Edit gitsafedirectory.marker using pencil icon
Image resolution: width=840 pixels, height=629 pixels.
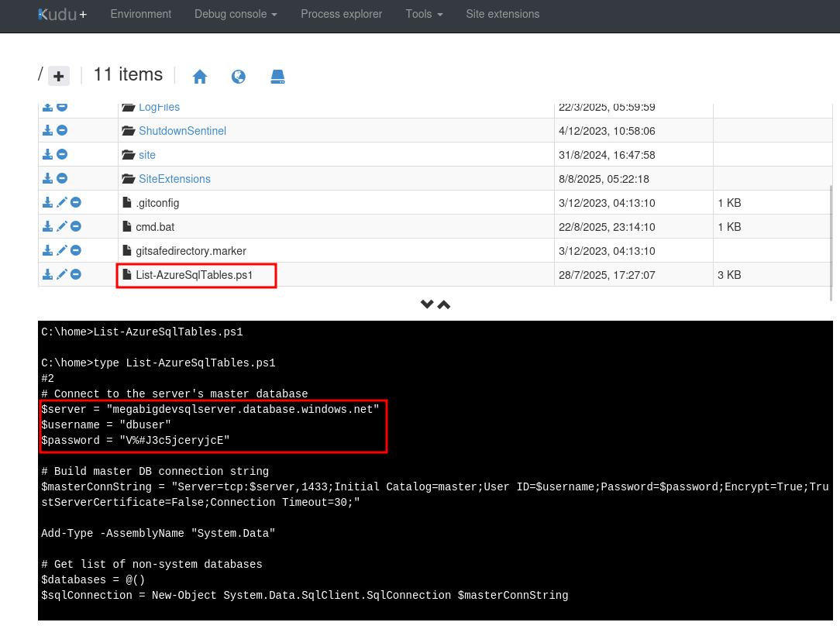click(62, 251)
